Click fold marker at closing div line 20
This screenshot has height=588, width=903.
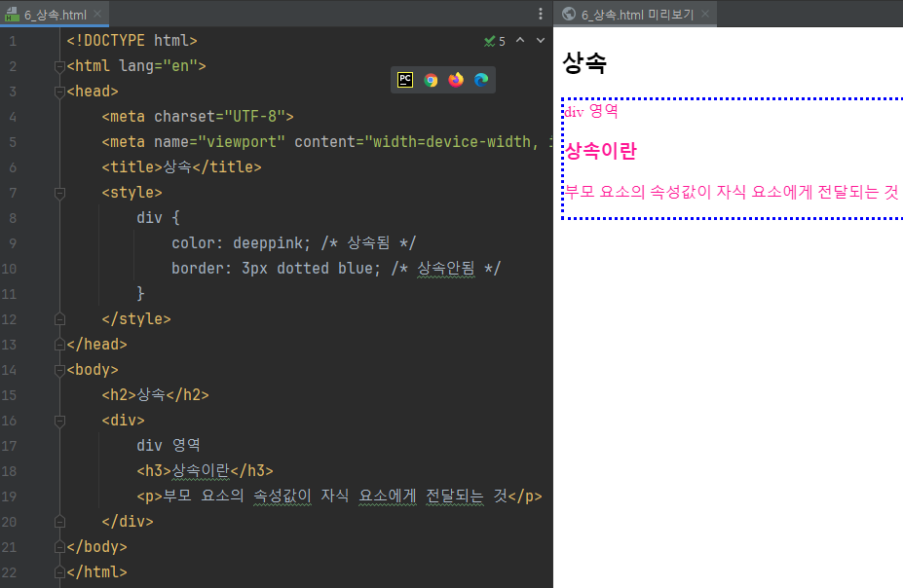(x=59, y=521)
